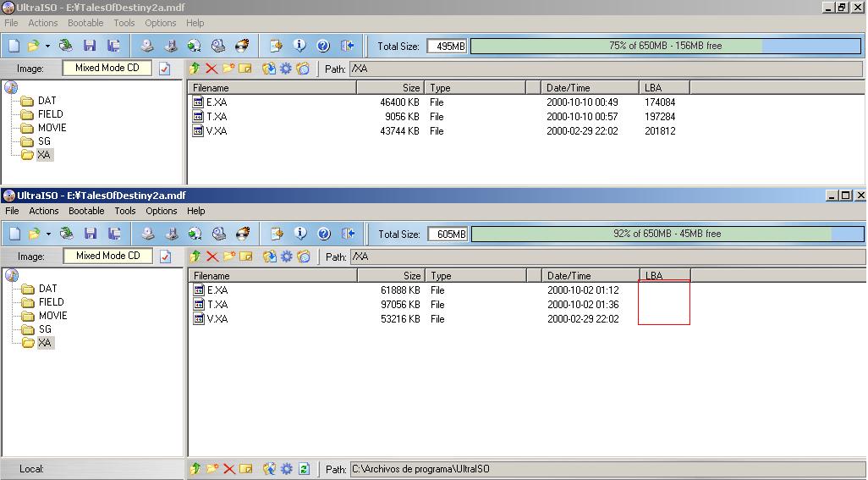
Task: Click New image icon in active window
Action: (15, 234)
